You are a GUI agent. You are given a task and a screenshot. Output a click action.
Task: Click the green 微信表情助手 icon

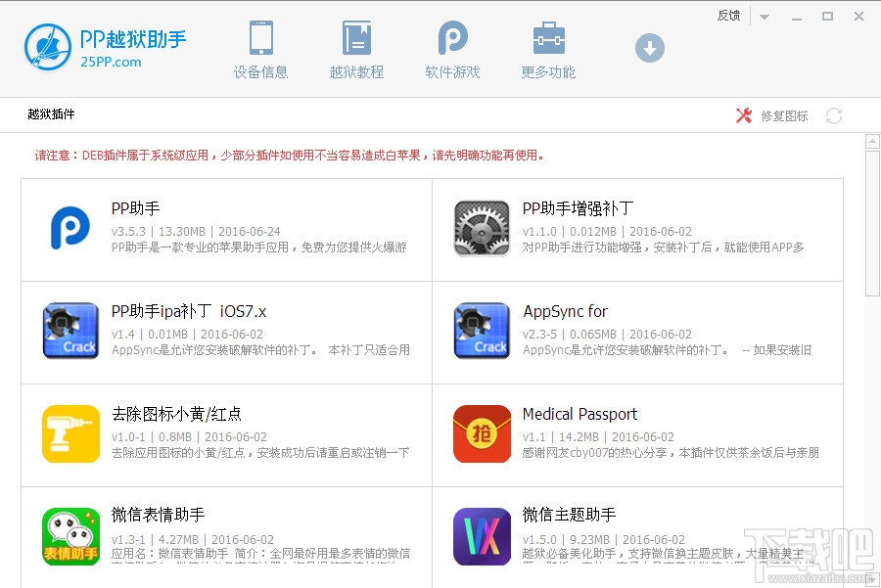[70, 536]
